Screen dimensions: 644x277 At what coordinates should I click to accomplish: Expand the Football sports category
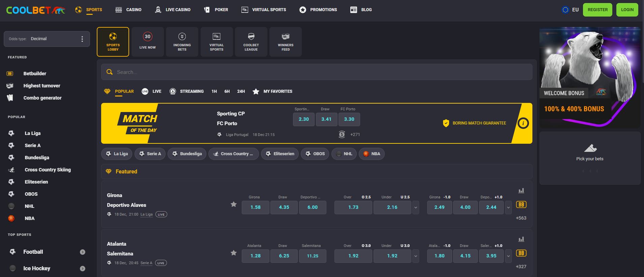(x=83, y=252)
